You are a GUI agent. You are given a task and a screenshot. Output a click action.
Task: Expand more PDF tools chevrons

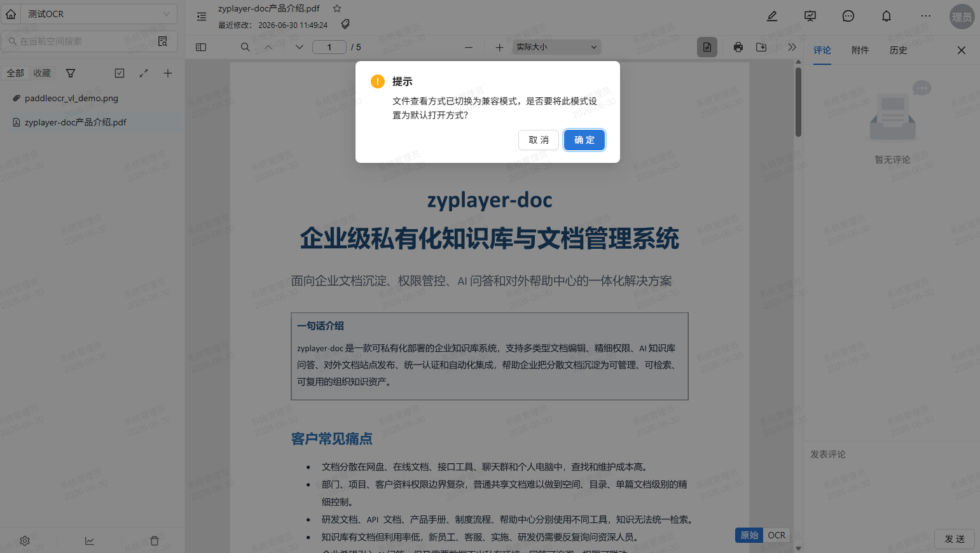pyautogui.click(x=792, y=47)
